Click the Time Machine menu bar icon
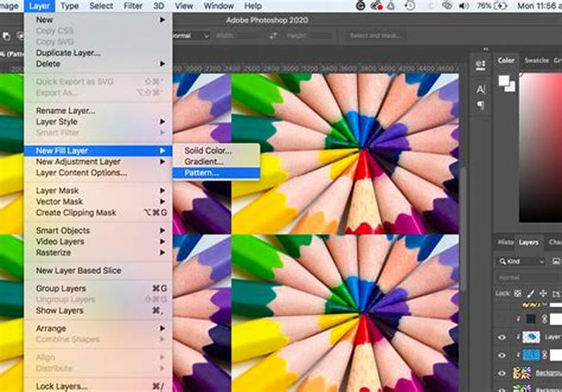Screen dimensions: 562x392 pyautogui.click(x=410, y=6)
